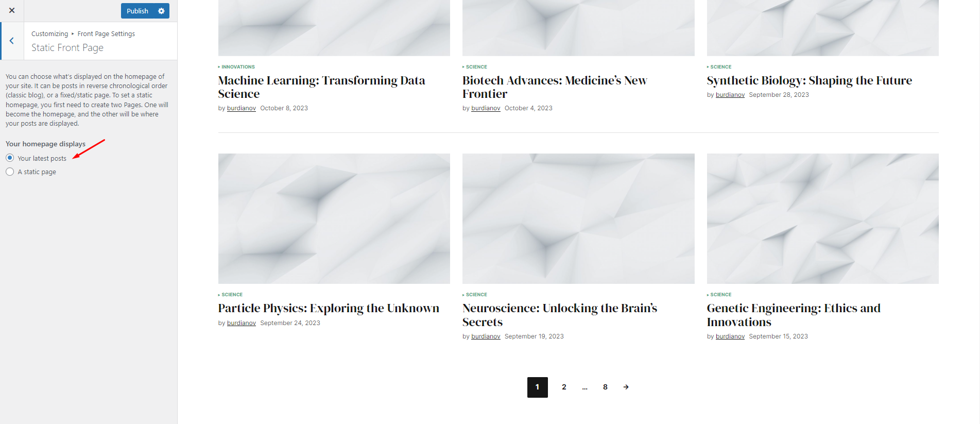980x424 pixels.
Task: Click the Genetic Engineering post thumbnail image
Action: coord(822,218)
